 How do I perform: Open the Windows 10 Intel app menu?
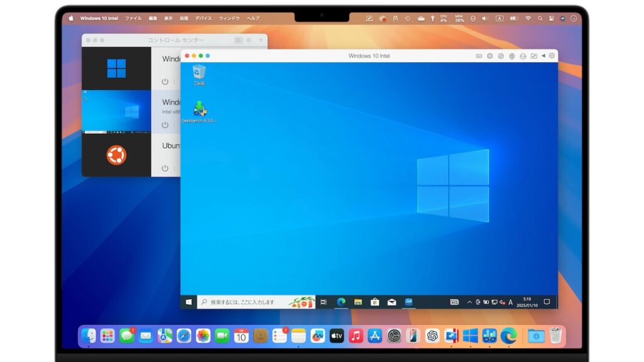tap(99, 18)
